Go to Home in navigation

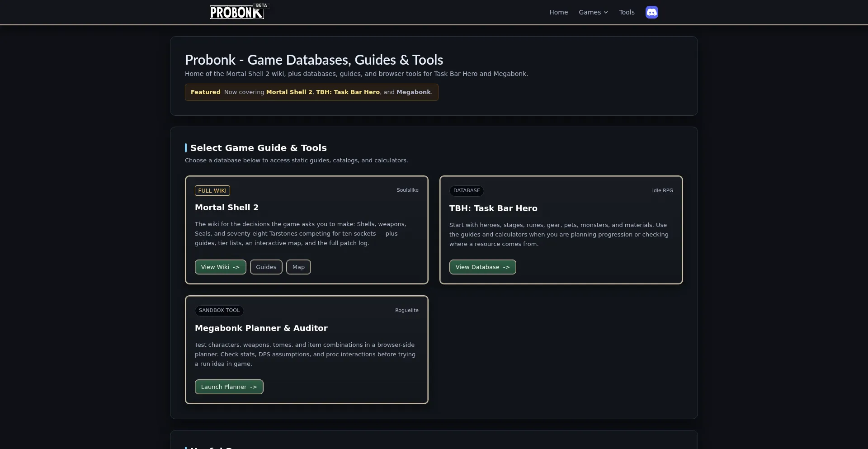tap(558, 12)
